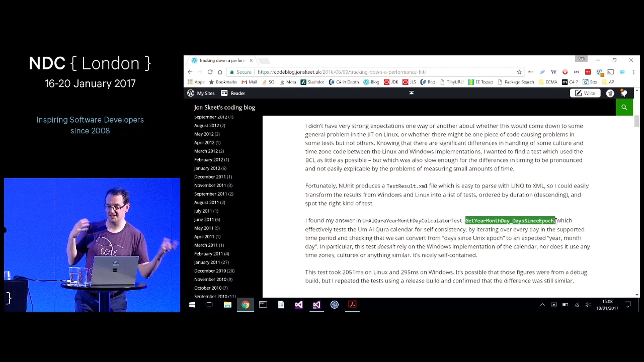
Task: Open the WordPress My Sites menu
Action: (x=201, y=93)
